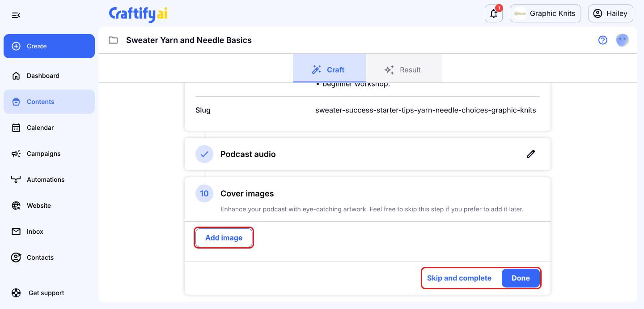
Task: Click the Dashboard home icon
Action: point(16,76)
